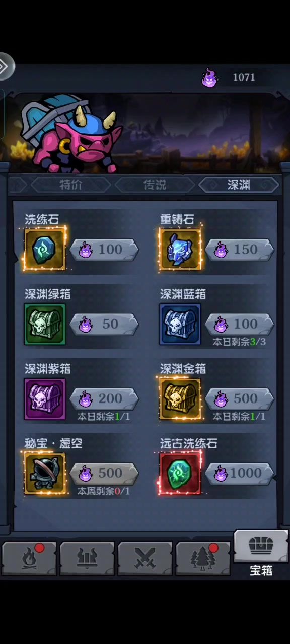Open the viking helmet tab in bottom bar

point(87,558)
